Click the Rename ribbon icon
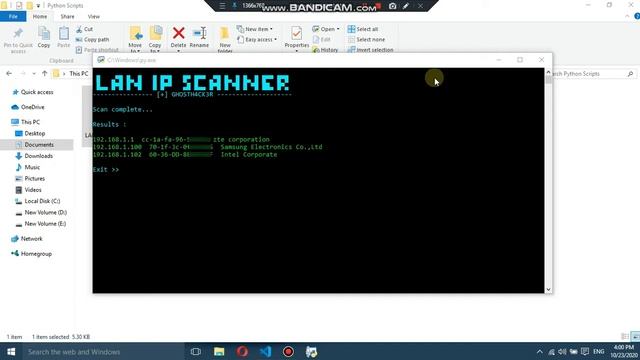The width and height of the screenshot is (640, 360). pyautogui.click(x=199, y=33)
